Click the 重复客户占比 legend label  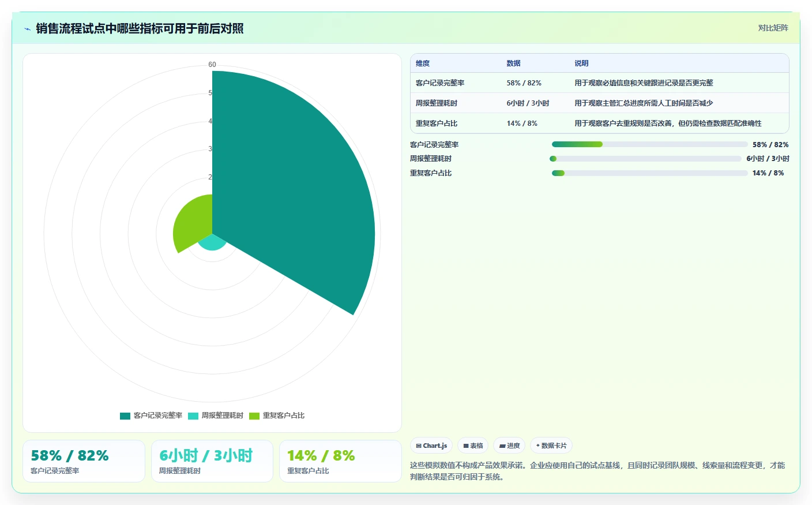click(284, 416)
